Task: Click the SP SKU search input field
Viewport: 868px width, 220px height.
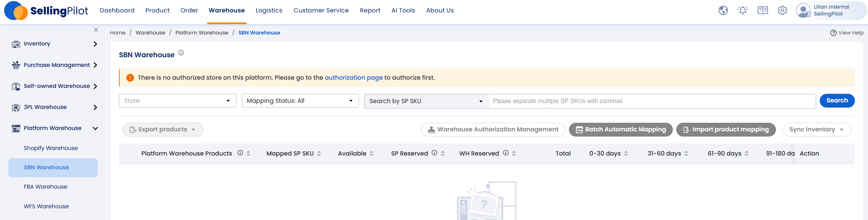Action: click(652, 101)
